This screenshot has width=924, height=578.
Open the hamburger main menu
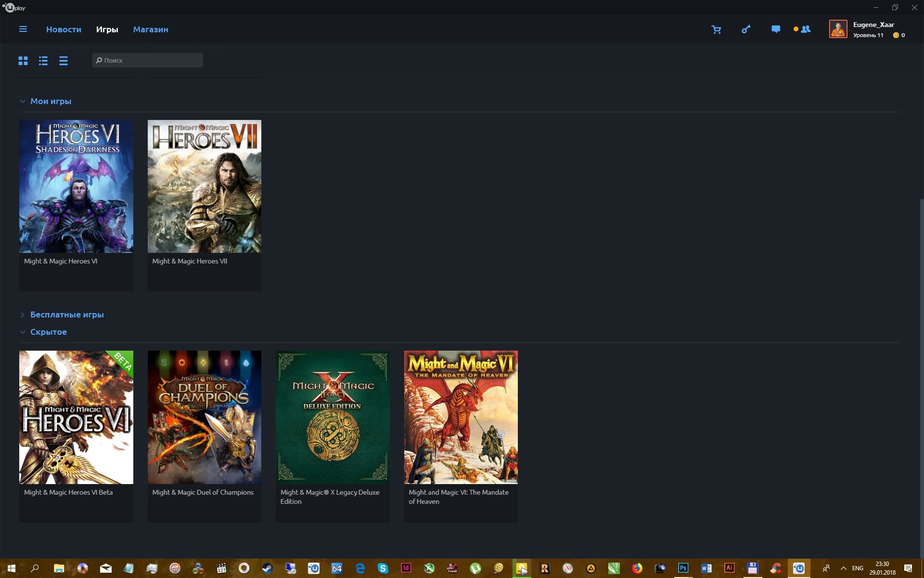coord(23,29)
